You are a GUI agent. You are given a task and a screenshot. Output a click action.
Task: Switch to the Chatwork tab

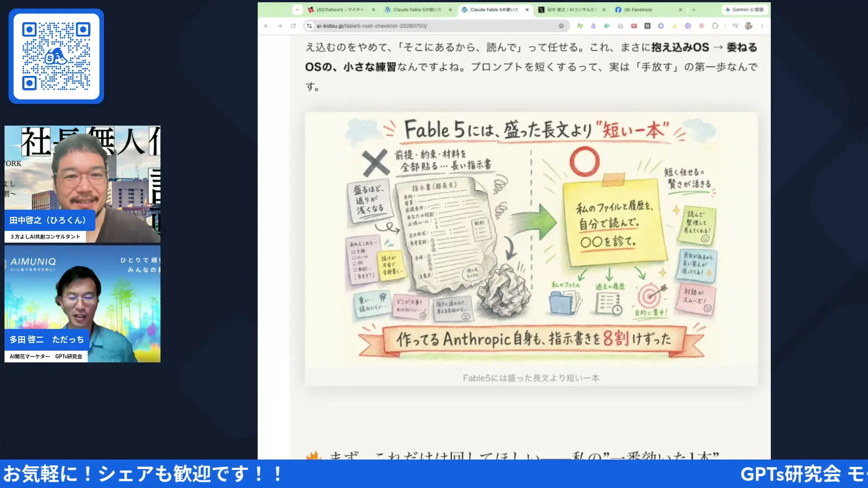point(341,9)
